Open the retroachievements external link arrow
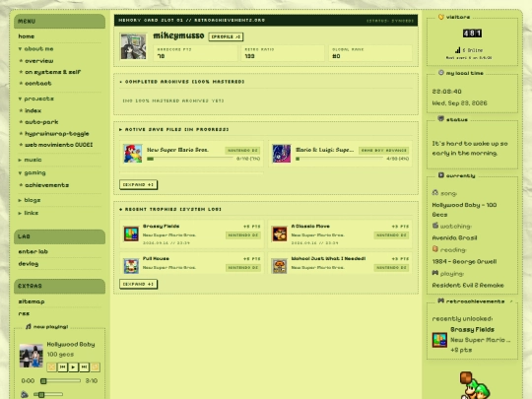532x399 pixels. pyautogui.click(x=511, y=301)
